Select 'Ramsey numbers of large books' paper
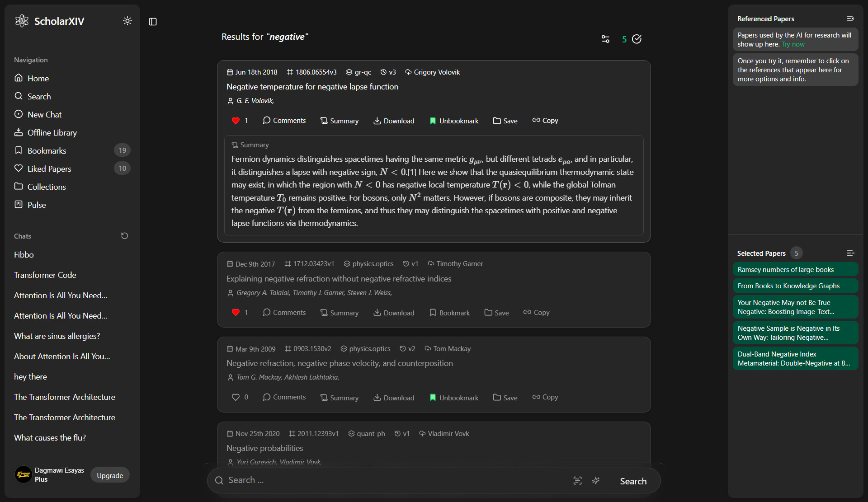Image resolution: width=868 pixels, height=502 pixels. point(795,270)
